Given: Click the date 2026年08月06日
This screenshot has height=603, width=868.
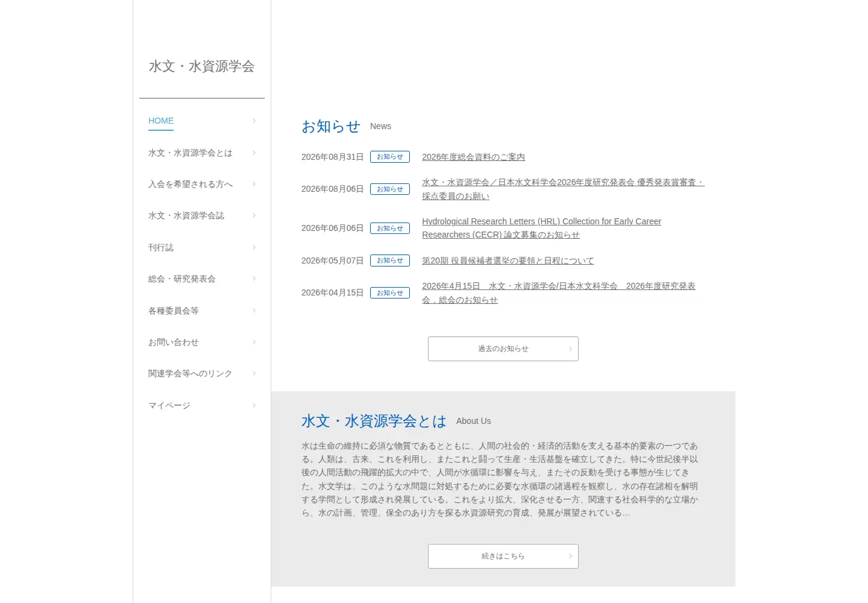Looking at the screenshot, I should [x=333, y=189].
